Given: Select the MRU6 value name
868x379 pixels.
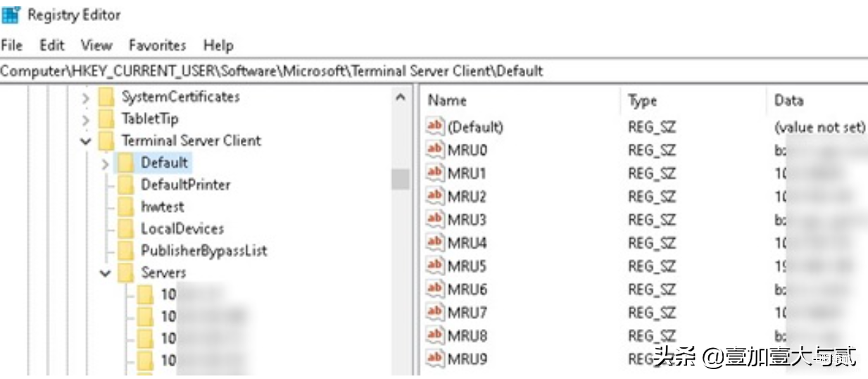Looking at the screenshot, I should click(x=467, y=290).
